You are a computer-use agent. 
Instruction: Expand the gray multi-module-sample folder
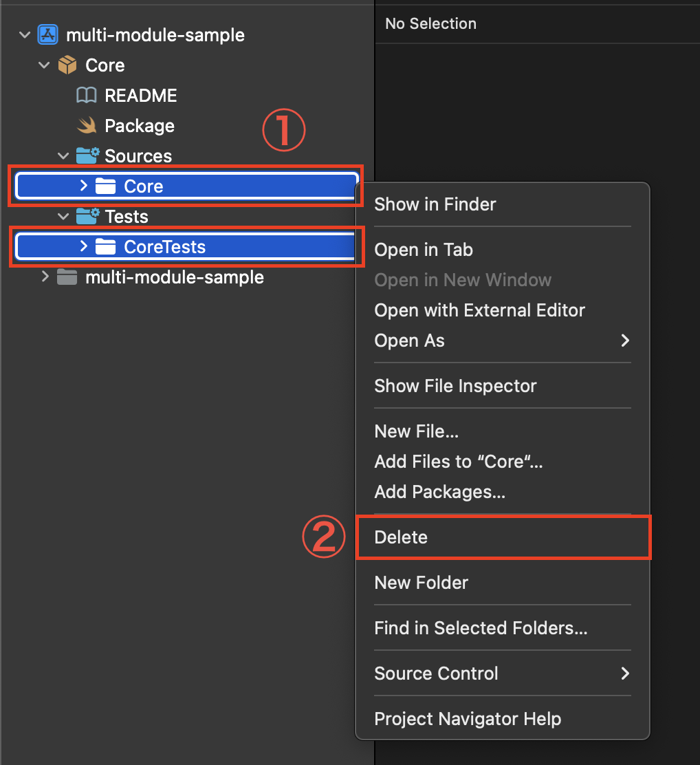tap(45, 277)
